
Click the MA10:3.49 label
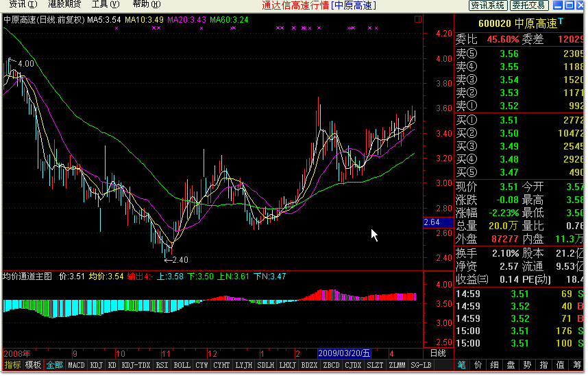(x=144, y=20)
